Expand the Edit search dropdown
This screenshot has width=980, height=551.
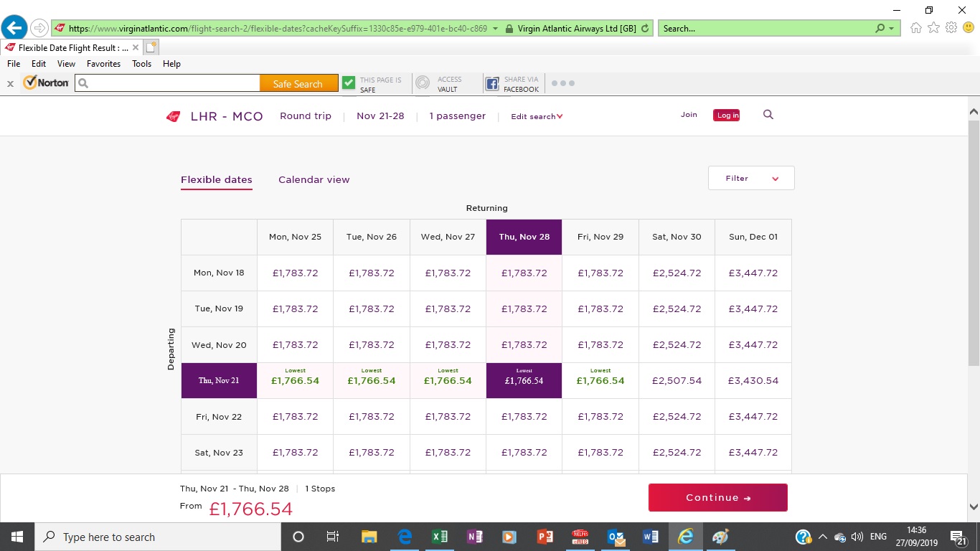tap(537, 116)
